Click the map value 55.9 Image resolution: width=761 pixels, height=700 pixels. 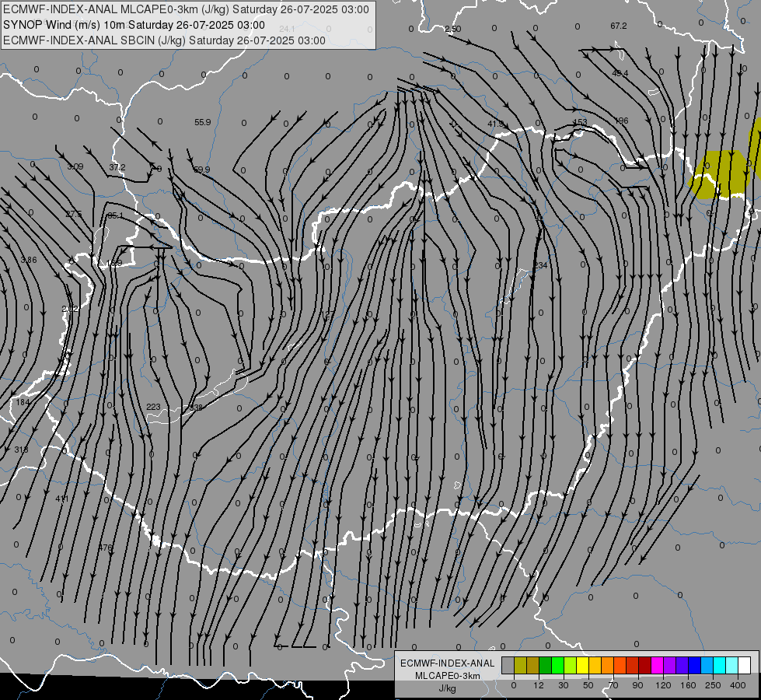[202, 122]
